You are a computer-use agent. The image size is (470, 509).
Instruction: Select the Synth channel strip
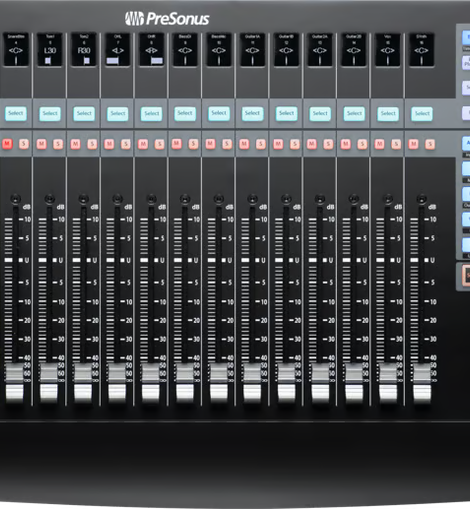click(x=422, y=114)
